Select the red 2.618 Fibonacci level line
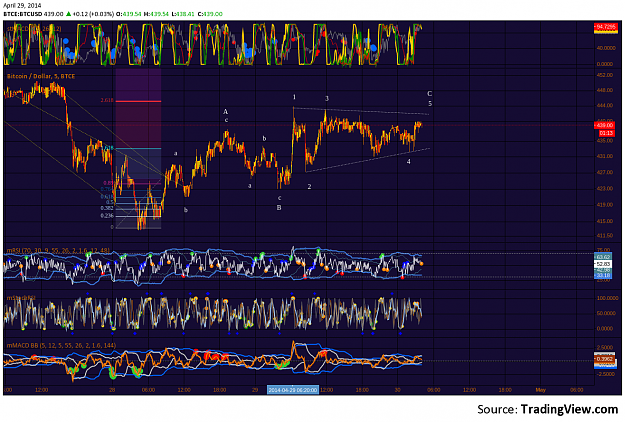 click(138, 101)
